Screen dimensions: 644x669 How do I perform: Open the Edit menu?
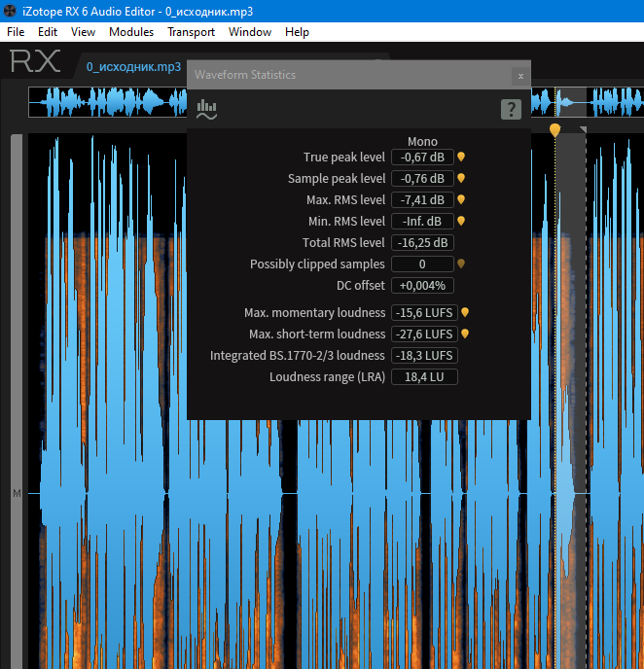(48, 32)
